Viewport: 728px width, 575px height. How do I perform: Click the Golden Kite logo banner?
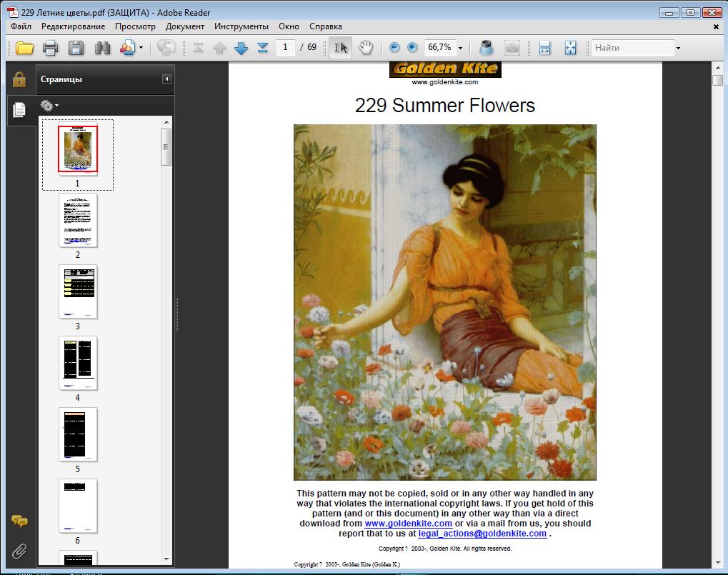445,69
